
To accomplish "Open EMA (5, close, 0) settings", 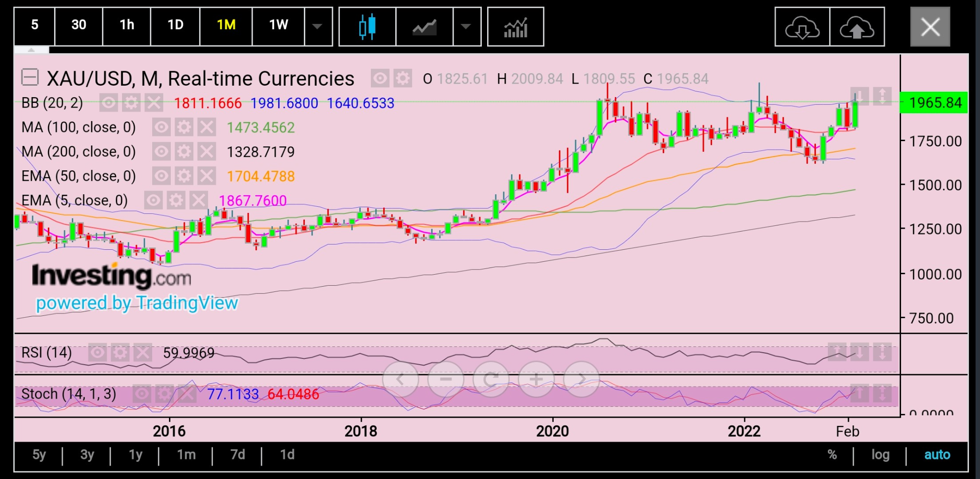I will pos(176,200).
